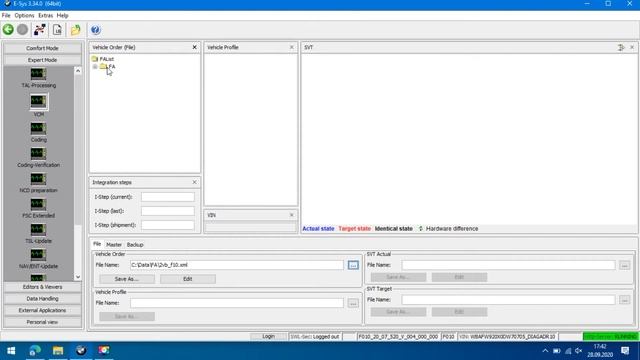Browse for SVT Target file

pos(624,300)
